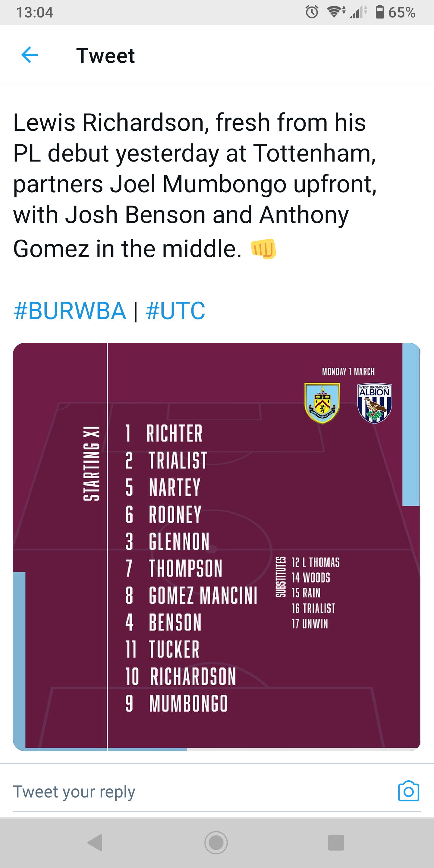Tap the back arrow icon
Image resolution: width=434 pixels, height=868 pixels.
coord(30,55)
